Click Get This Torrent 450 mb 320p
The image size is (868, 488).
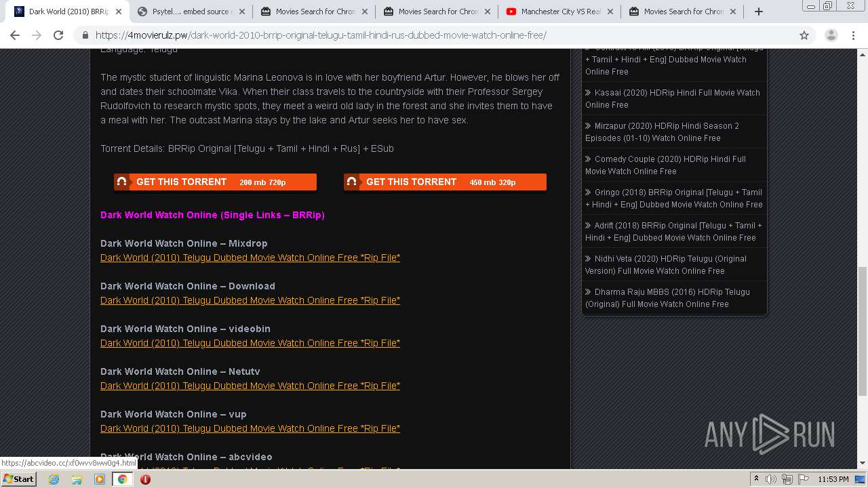445,182
